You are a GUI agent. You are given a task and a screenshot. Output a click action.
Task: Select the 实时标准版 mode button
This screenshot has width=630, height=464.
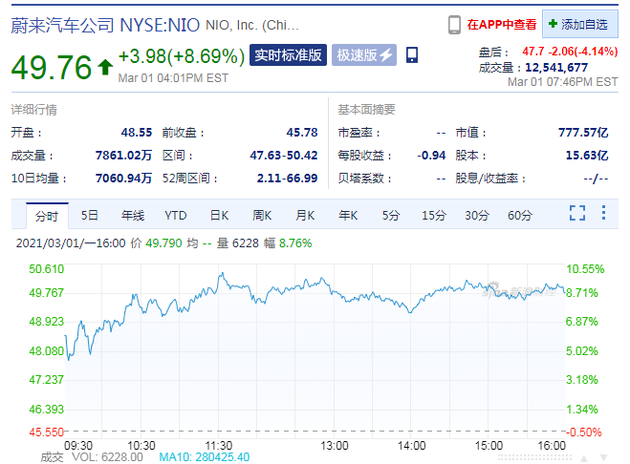[288, 55]
